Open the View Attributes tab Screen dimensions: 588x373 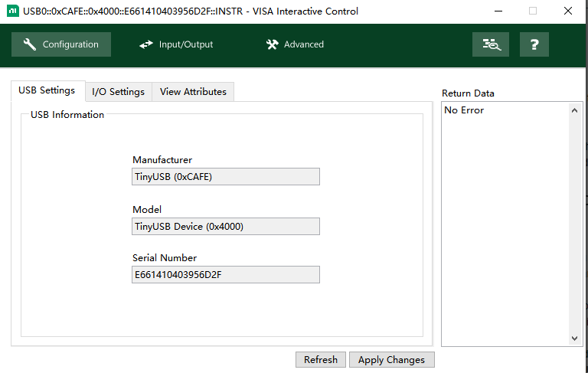pyautogui.click(x=193, y=92)
